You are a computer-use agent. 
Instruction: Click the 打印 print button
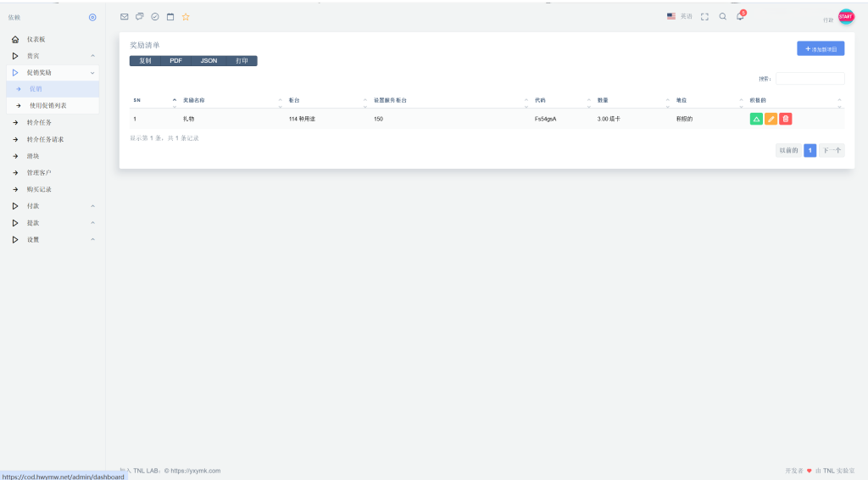coord(242,61)
